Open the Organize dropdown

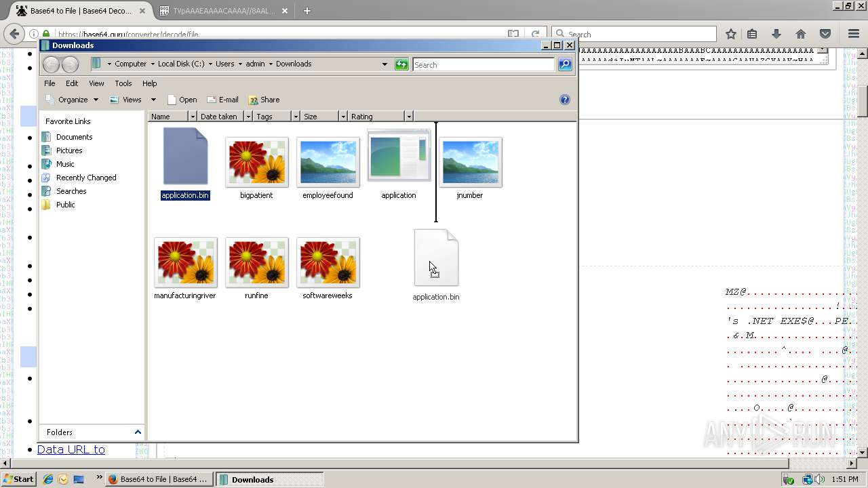tap(73, 100)
